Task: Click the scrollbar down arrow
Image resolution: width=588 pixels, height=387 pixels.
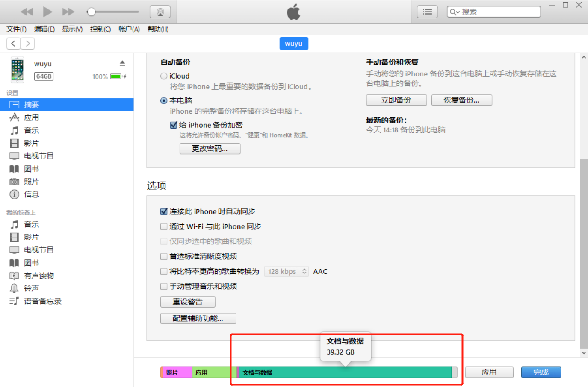Action: (584, 353)
